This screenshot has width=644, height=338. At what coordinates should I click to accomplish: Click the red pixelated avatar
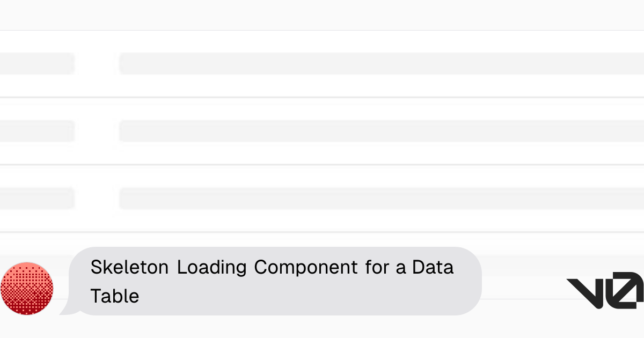pyautogui.click(x=27, y=288)
